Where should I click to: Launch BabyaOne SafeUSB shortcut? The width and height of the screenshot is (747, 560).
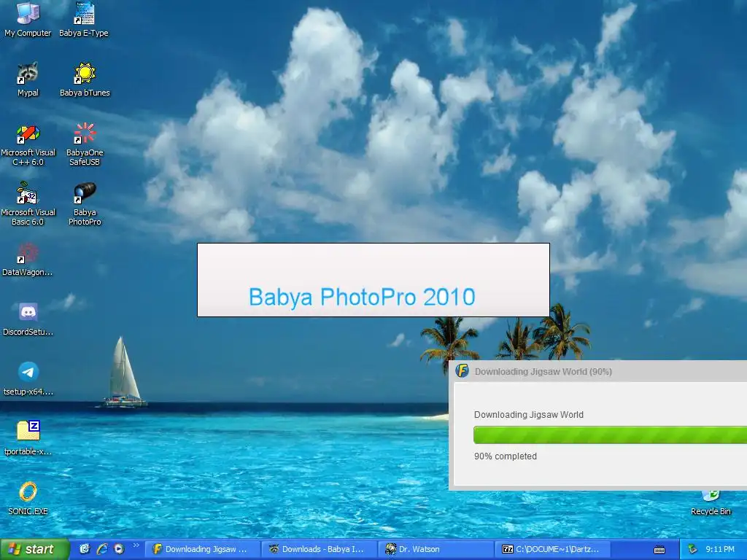85,145
